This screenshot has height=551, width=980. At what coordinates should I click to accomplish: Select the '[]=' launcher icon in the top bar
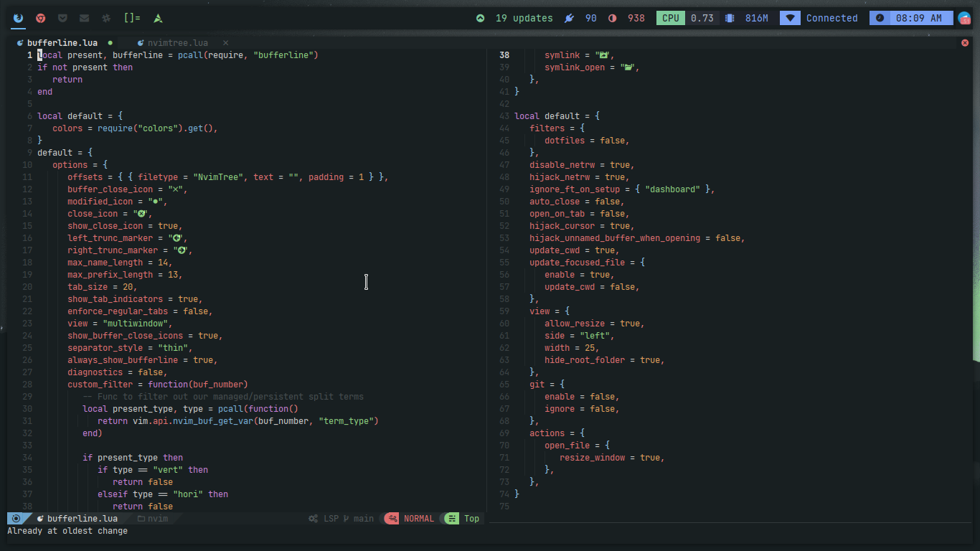tap(132, 18)
